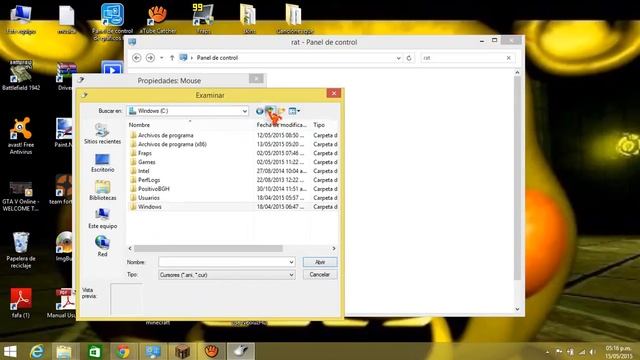Select Escritorio in the places bar
Viewport: 640px width, 360px height.
tap(102, 163)
